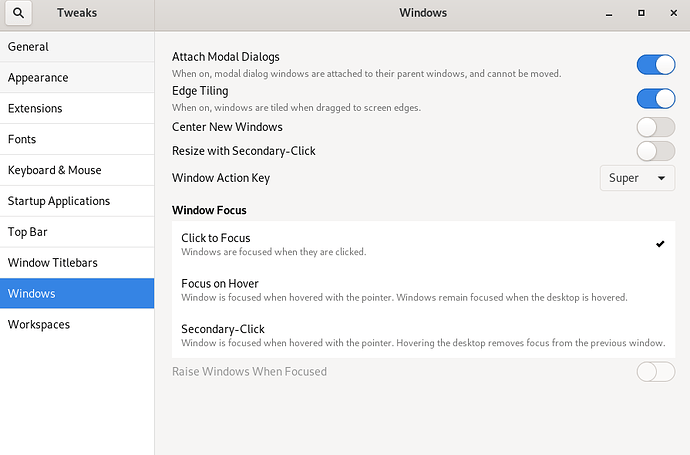Choose Focus on Hover mode
The height and width of the screenshot is (455, 690).
coord(420,289)
